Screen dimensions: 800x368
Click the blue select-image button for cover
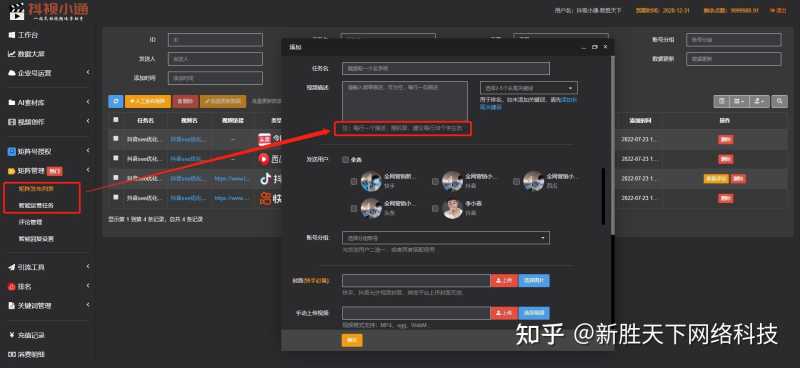[534, 281]
